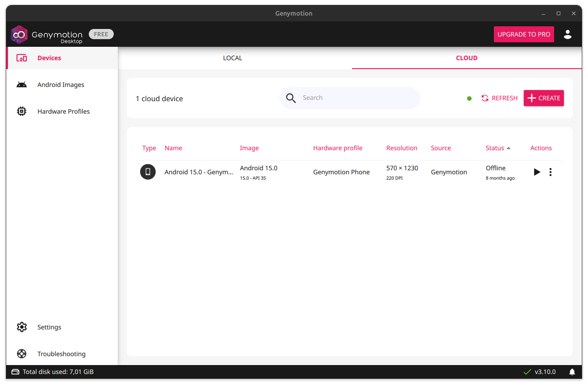Toggle the Status column sort arrow
Image resolution: width=588 pixels, height=386 pixels.
tap(508, 148)
